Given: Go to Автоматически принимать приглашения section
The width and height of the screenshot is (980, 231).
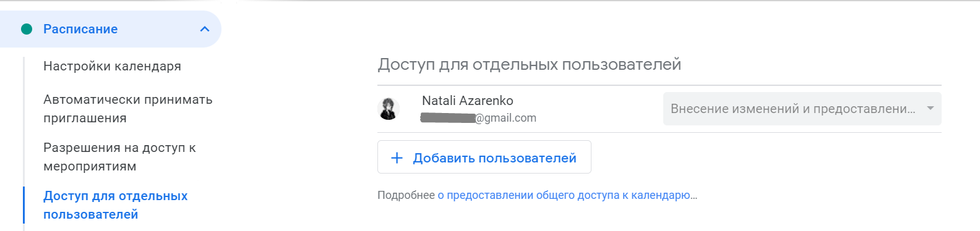Looking at the screenshot, I should (x=128, y=109).
